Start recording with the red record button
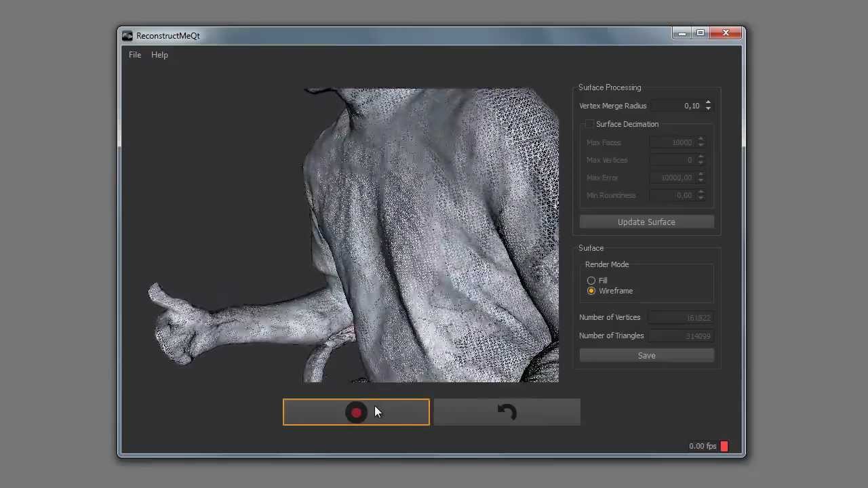This screenshot has height=488, width=868. (x=356, y=412)
